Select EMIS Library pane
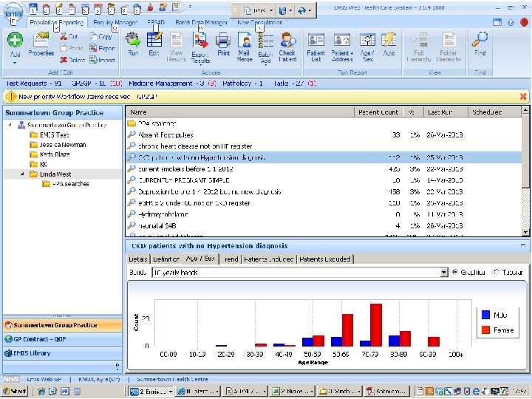Viewport: 532px width, 399px height. click(62, 353)
